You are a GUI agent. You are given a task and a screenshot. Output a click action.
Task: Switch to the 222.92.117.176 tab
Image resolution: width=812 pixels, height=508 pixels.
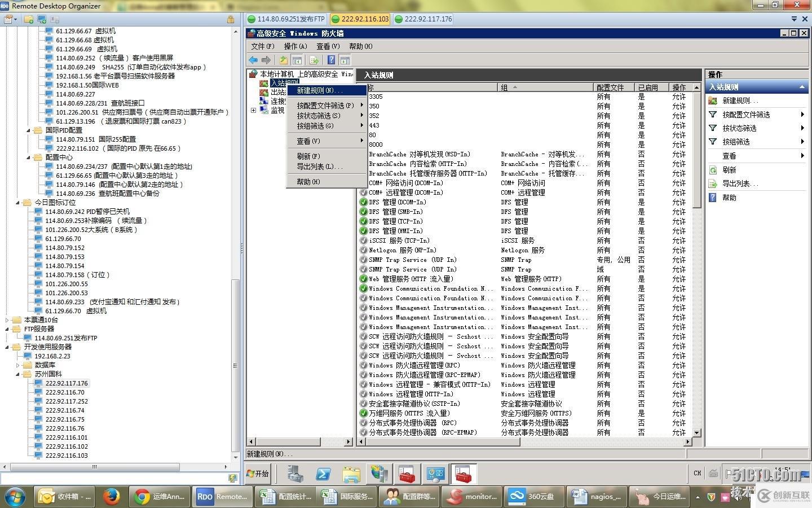423,19
